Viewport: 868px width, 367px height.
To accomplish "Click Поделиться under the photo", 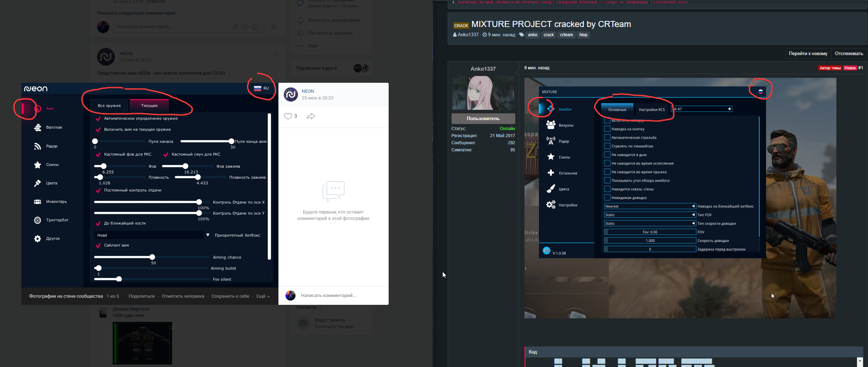I will coord(142,296).
